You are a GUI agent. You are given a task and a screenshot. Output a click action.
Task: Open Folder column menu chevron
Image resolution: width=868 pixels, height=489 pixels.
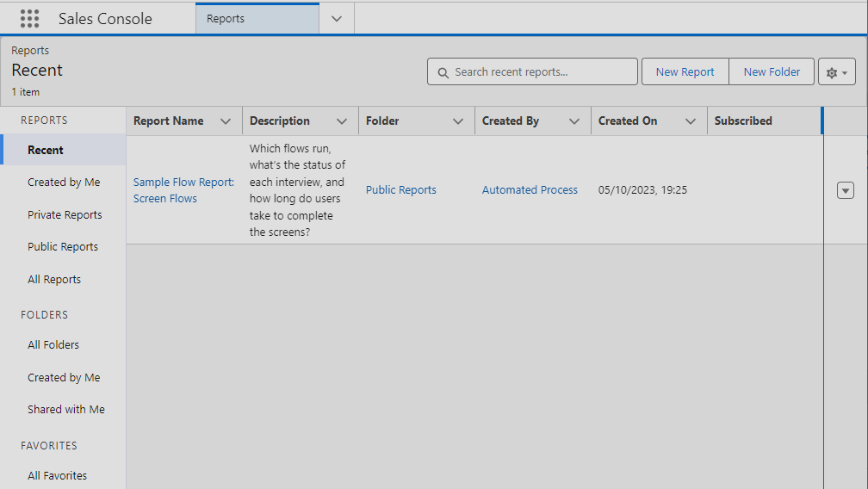pos(458,121)
